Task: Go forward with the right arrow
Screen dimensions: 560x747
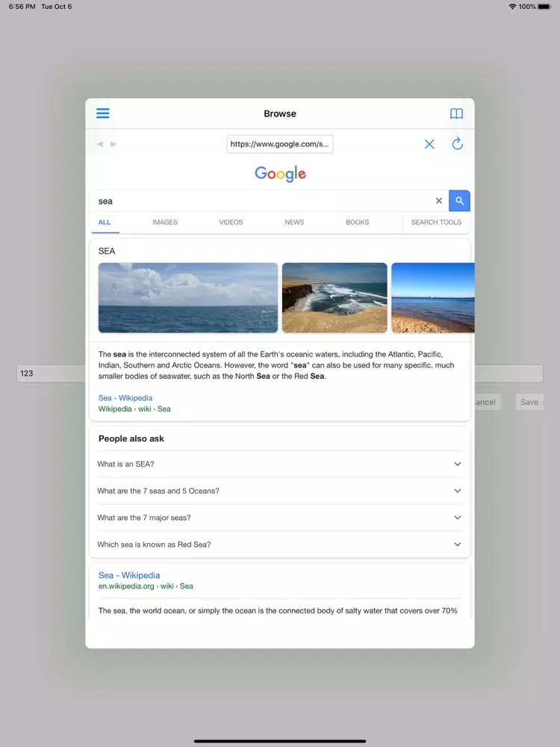Action: 113,144
